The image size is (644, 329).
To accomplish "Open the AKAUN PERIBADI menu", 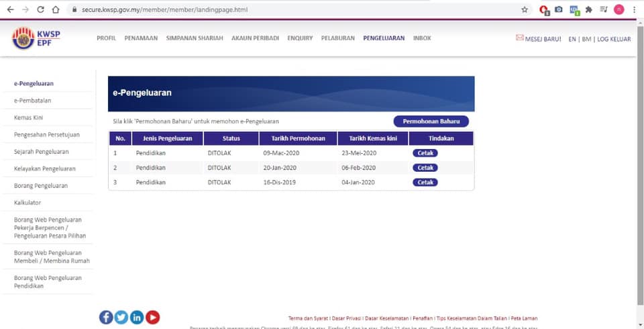I will 255,38.
